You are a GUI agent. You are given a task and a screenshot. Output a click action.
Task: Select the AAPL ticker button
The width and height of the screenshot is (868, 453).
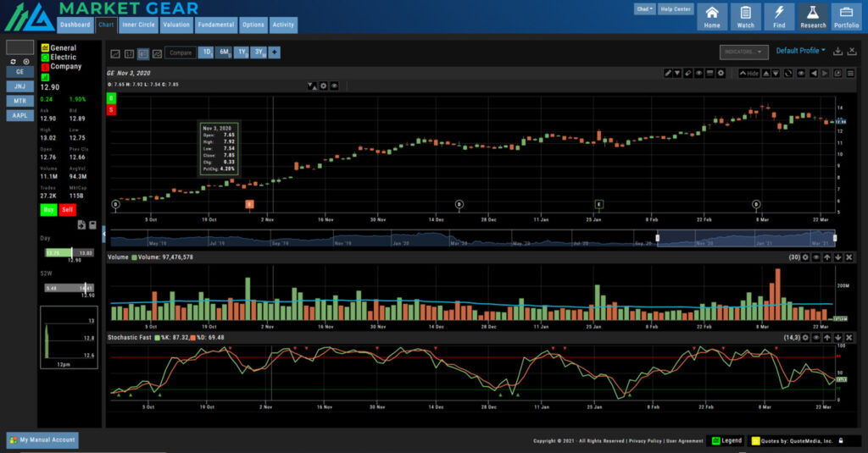pyautogui.click(x=20, y=115)
